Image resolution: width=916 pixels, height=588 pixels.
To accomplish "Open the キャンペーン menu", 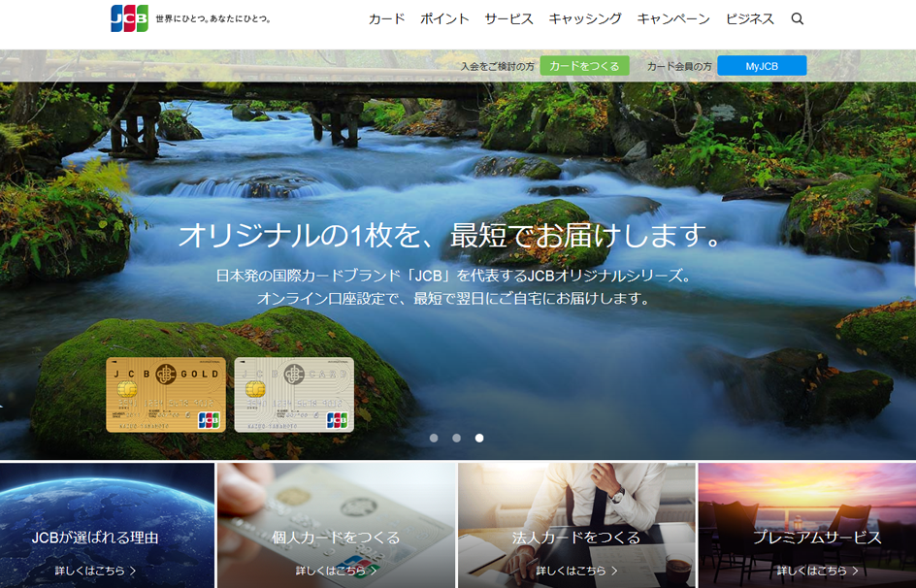I will (x=673, y=18).
